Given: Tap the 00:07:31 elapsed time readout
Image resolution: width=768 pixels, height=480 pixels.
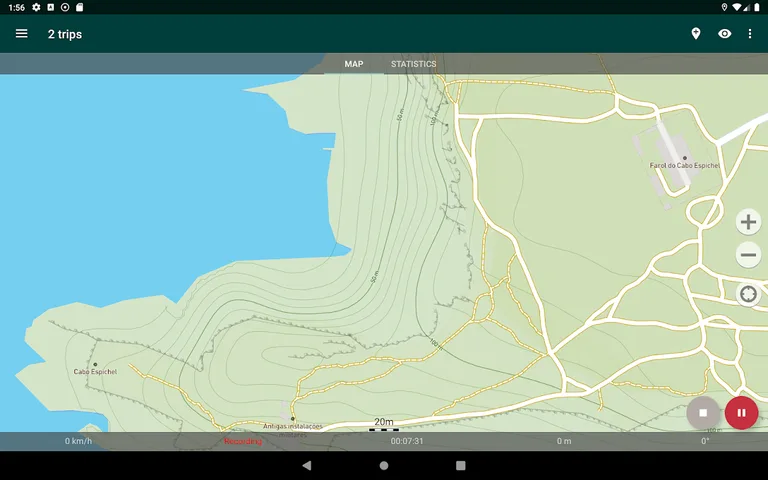Looking at the screenshot, I should [407, 441].
